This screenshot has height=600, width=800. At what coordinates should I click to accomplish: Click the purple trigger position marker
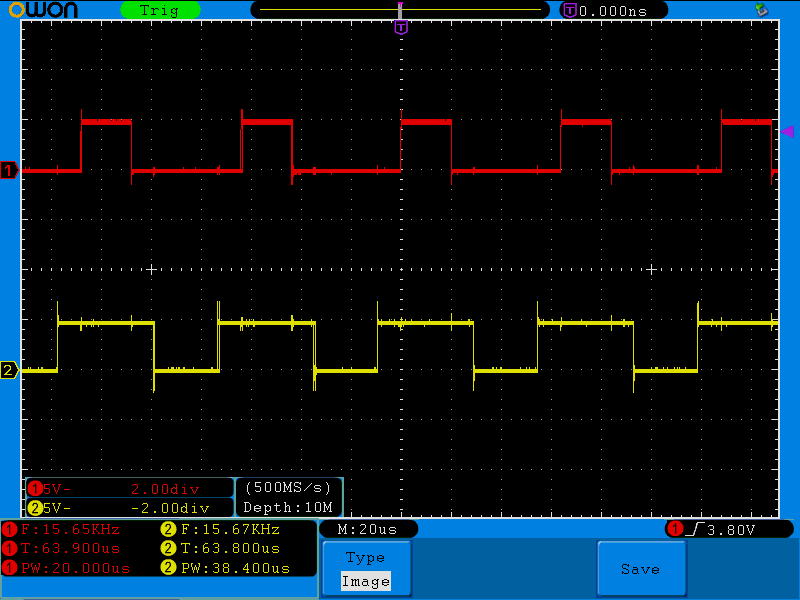tap(400, 27)
